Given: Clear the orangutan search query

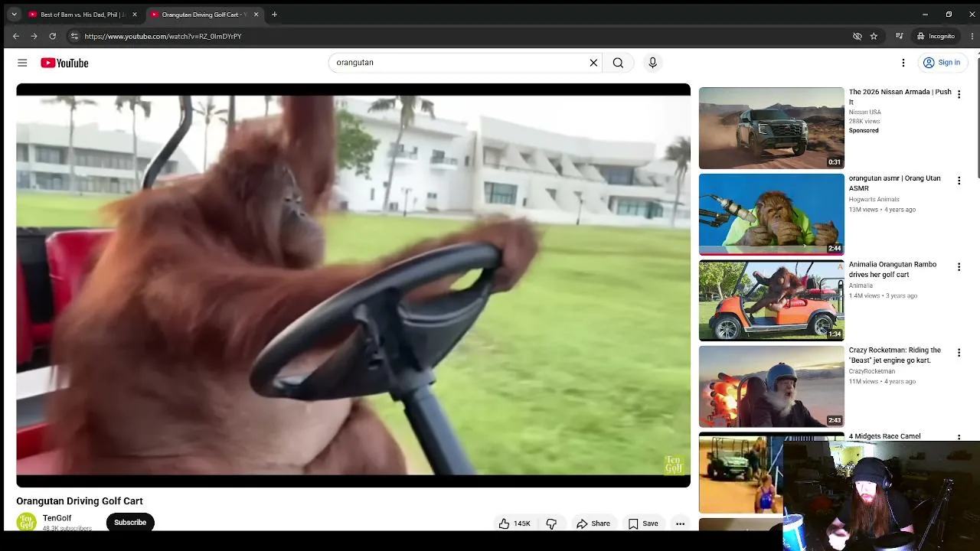Looking at the screenshot, I should point(593,63).
